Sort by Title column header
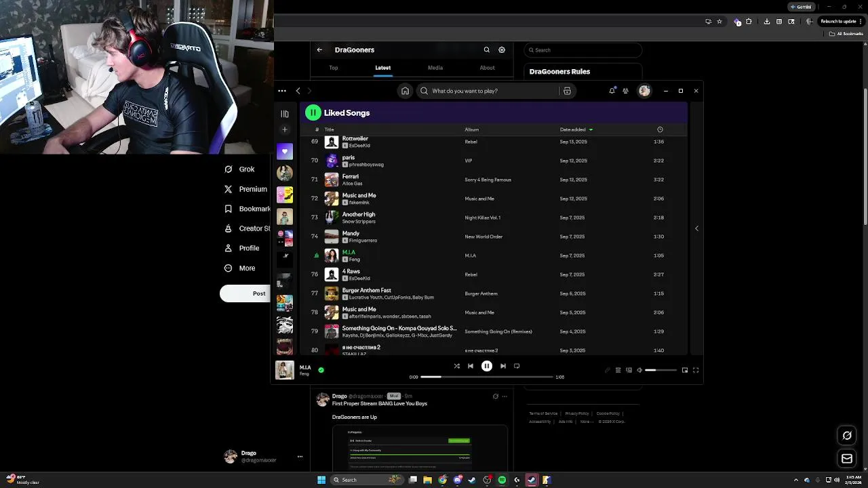Image resolution: width=868 pixels, height=488 pixels. click(329, 129)
